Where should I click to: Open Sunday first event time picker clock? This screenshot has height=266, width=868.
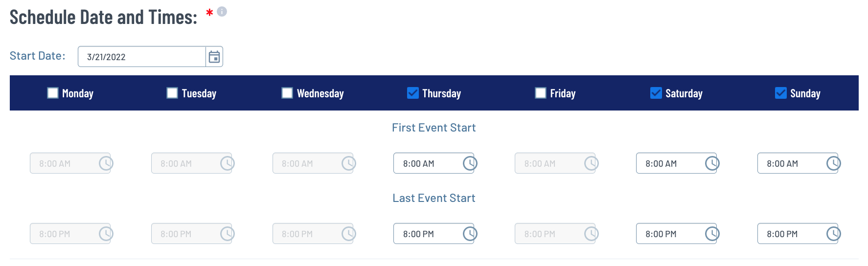tap(833, 163)
